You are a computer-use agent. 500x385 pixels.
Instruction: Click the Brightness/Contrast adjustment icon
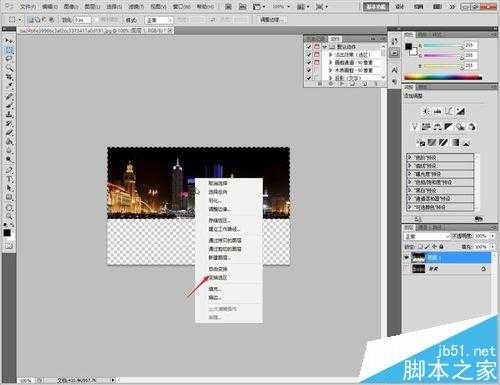(x=426, y=111)
